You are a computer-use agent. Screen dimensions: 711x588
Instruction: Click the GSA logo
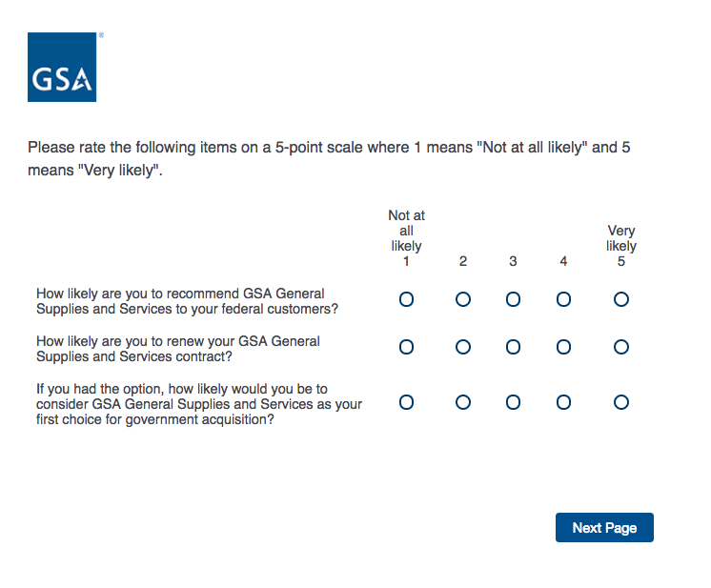click(x=62, y=67)
